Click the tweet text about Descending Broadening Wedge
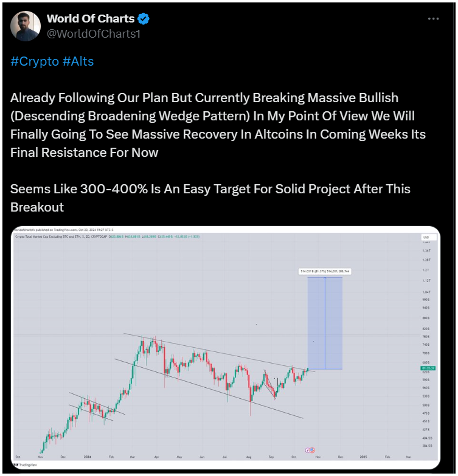 (x=218, y=125)
